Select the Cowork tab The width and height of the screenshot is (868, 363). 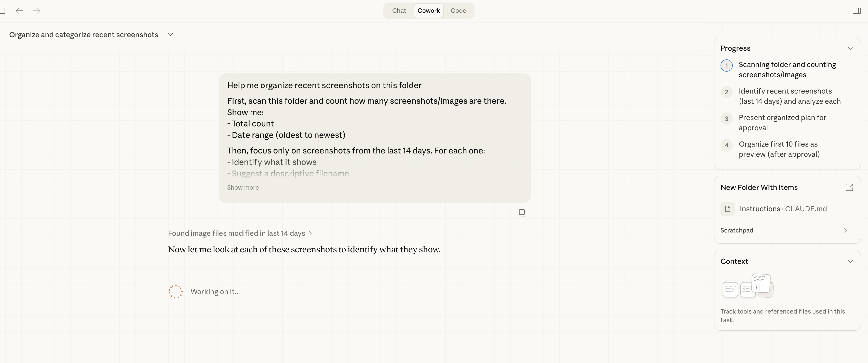pos(429,10)
